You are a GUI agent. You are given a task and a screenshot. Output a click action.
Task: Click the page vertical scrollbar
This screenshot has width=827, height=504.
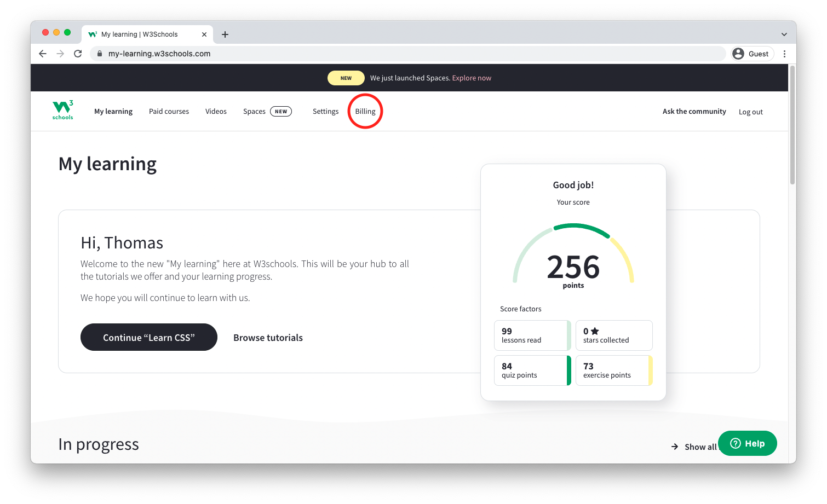[x=792, y=126]
